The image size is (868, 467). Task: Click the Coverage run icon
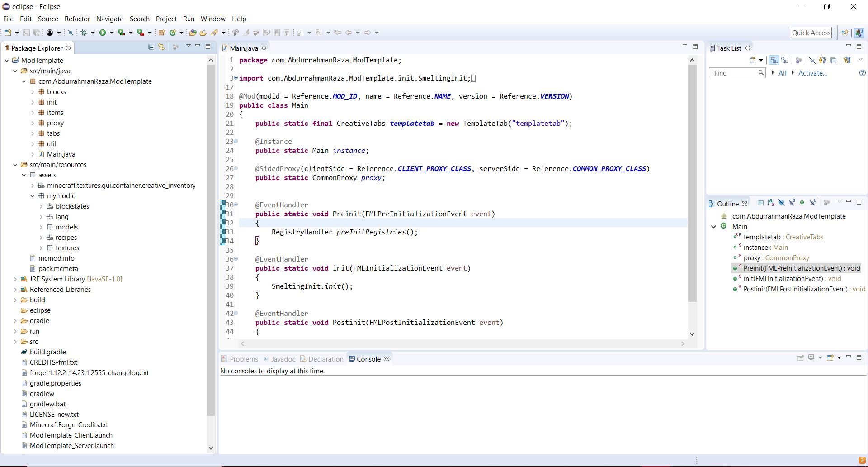point(121,33)
